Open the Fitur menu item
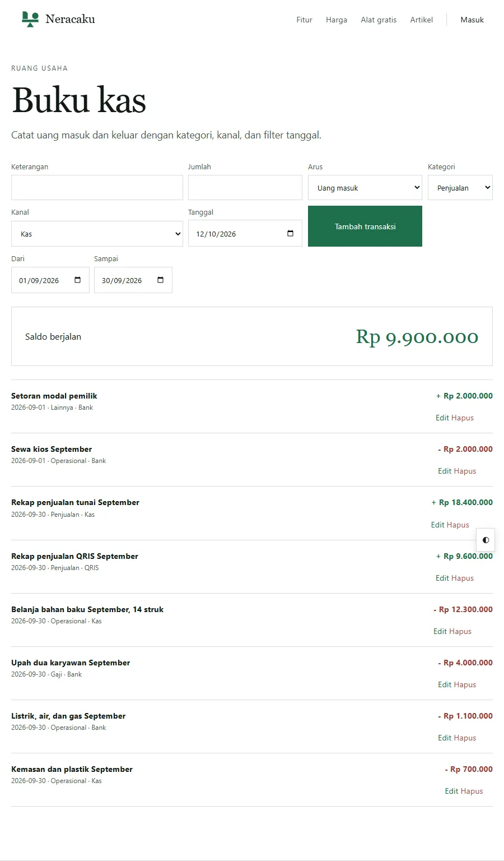The width and height of the screenshot is (504, 861). (x=304, y=20)
